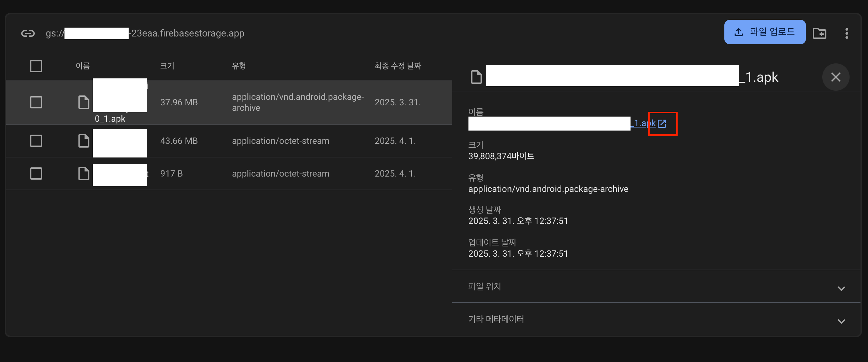Image resolution: width=868 pixels, height=362 pixels.
Task: Check the box for the 37.96 MB file
Action: coord(36,102)
